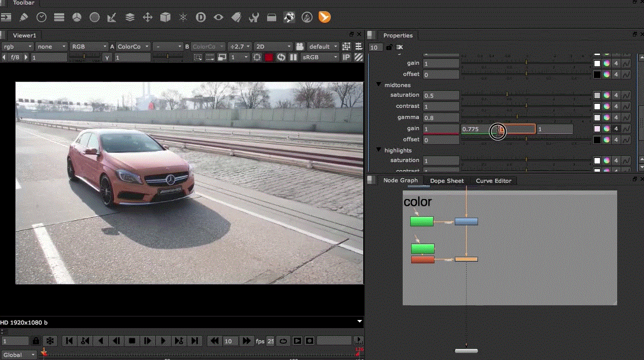Screen dimensions: 644x360
Task: Open the MetaData nodes tag icon
Action: point(236,17)
